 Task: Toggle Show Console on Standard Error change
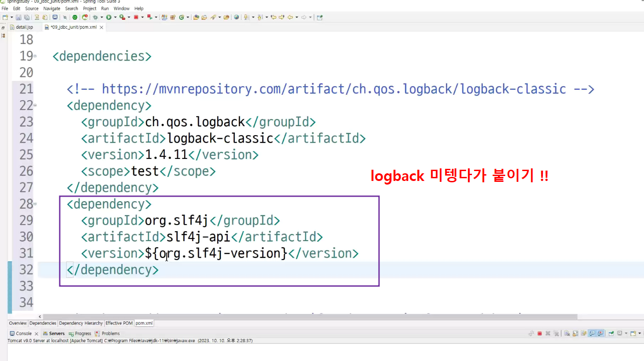(x=600, y=334)
